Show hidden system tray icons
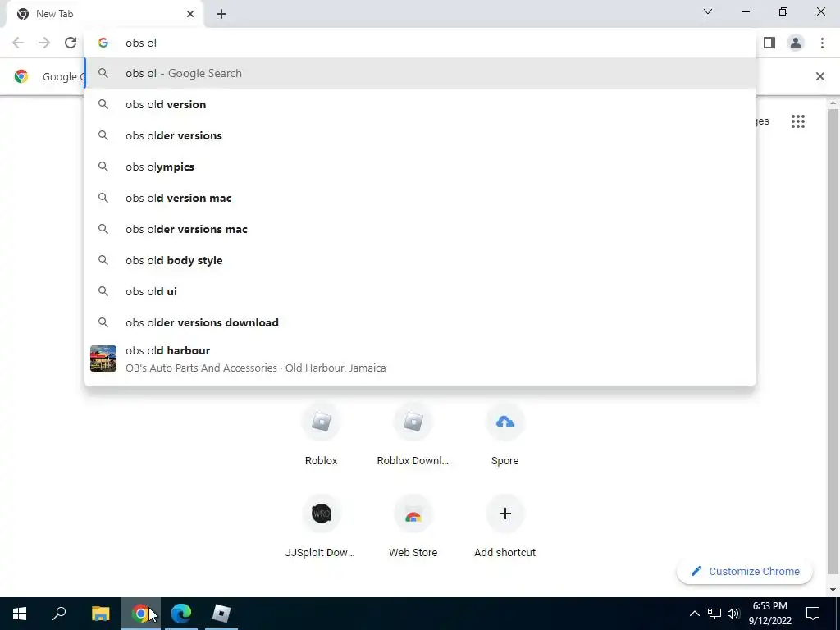 coord(694,614)
